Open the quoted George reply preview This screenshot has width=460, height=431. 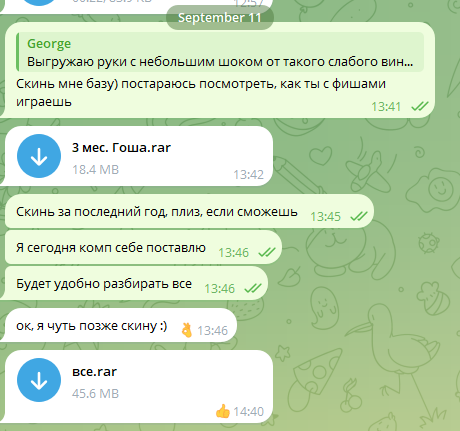tap(220, 52)
